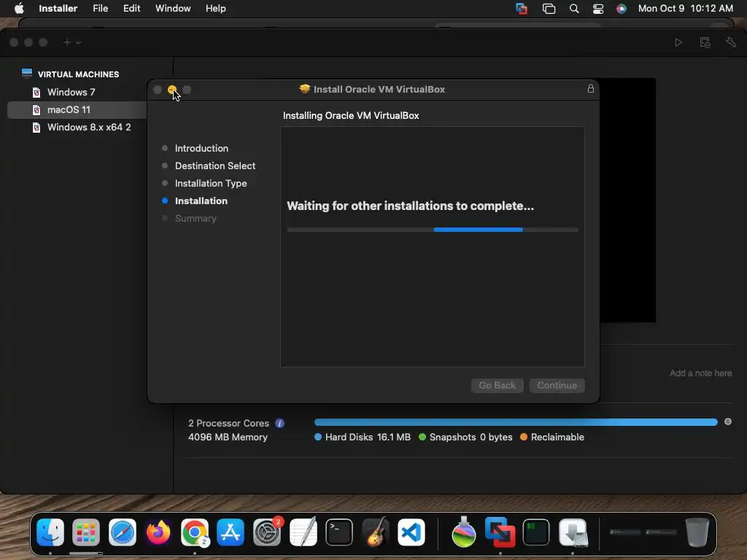Click the Destination Select step
Viewport: 747px width, 560px height.
click(215, 166)
